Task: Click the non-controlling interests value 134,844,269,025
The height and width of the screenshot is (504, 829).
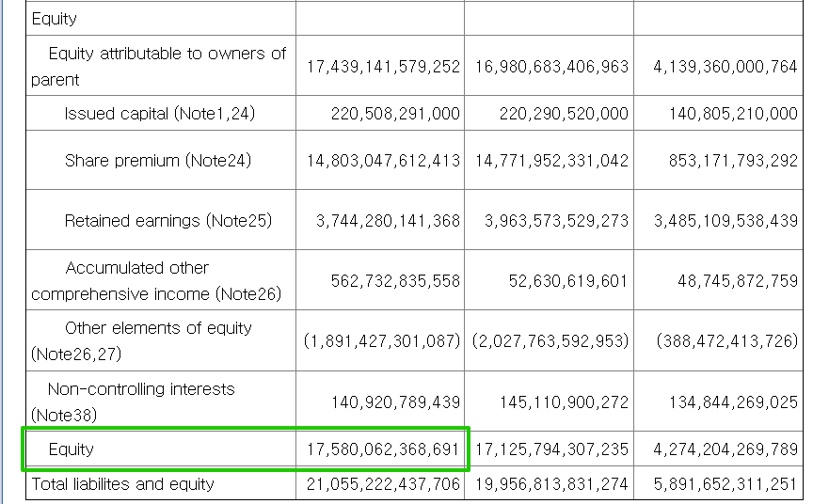Action: pyautogui.click(x=733, y=402)
